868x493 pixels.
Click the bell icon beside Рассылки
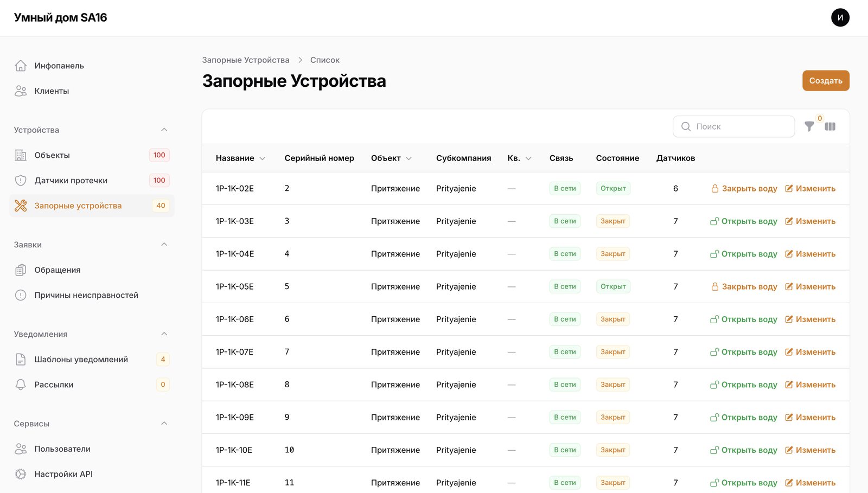[x=21, y=385]
